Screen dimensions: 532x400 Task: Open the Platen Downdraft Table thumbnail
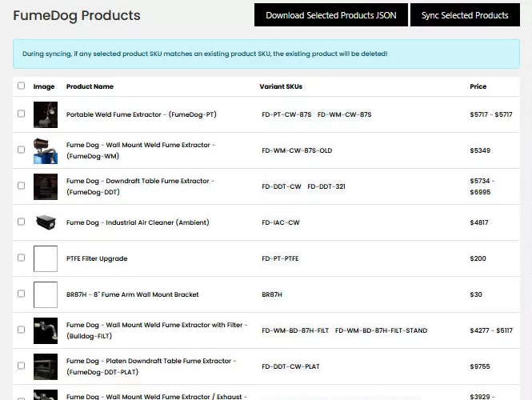[x=46, y=366]
